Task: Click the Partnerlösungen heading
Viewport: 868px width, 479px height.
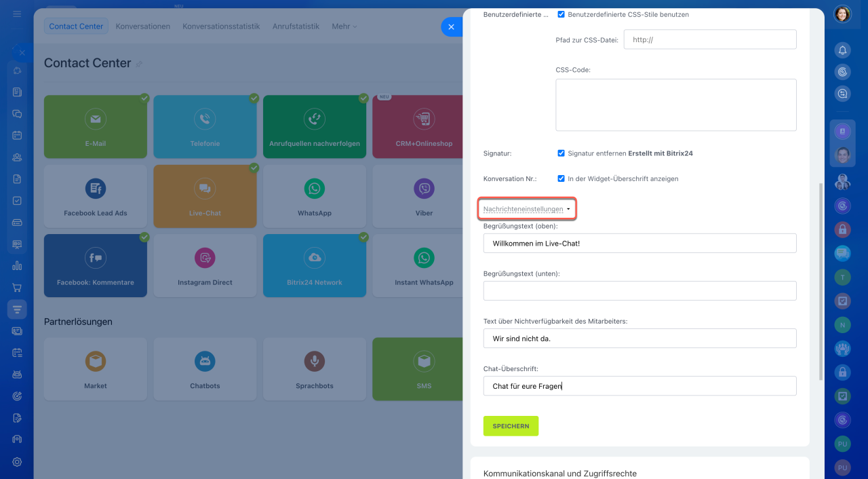Action: point(78,322)
